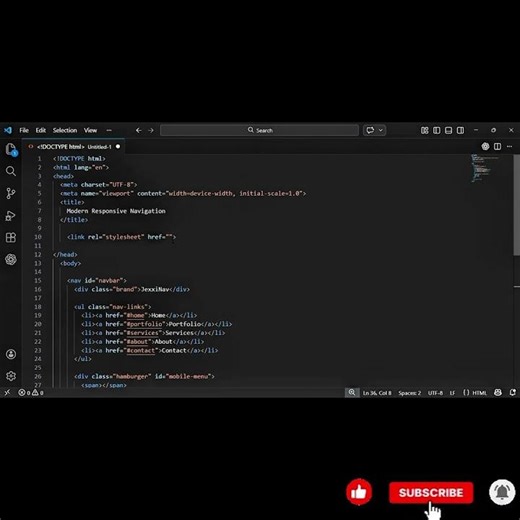Click the #services href link
The image size is (520, 520).
[x=143, y=333]
